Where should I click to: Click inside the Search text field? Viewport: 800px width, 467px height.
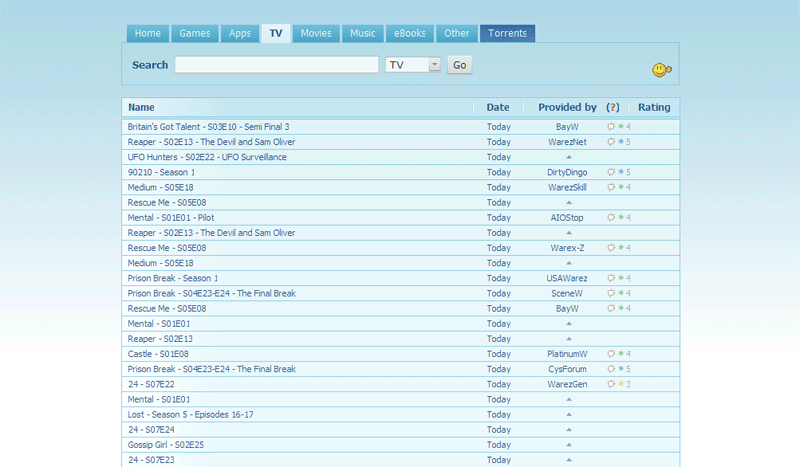(276, 65)
